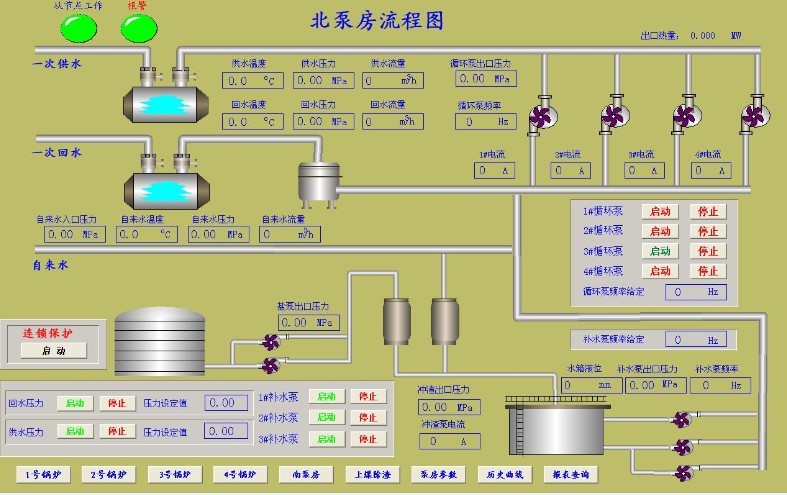Screen dimensions: 787x495
Task: Open the 泵房参数 page
Action: coord(438,474)
